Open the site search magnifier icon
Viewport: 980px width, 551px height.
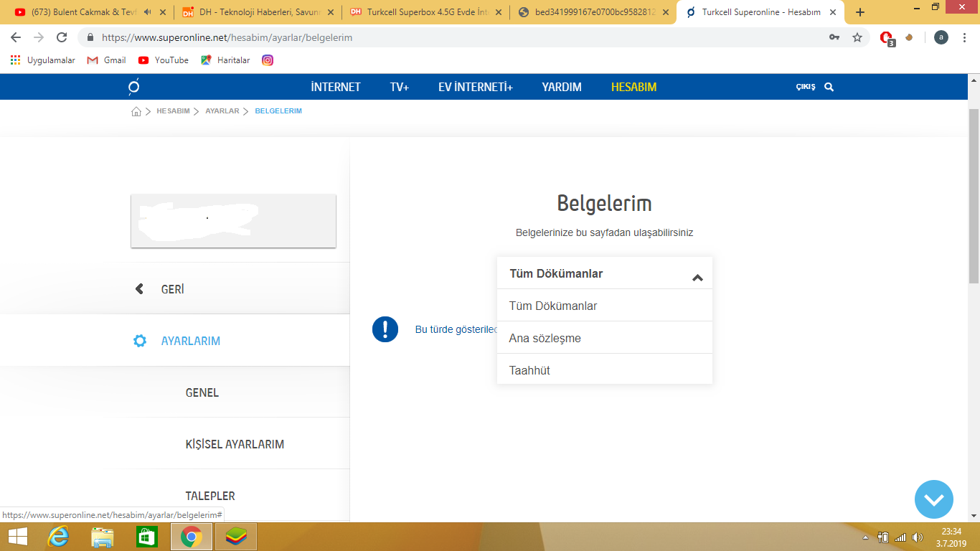tap(829, 87)
